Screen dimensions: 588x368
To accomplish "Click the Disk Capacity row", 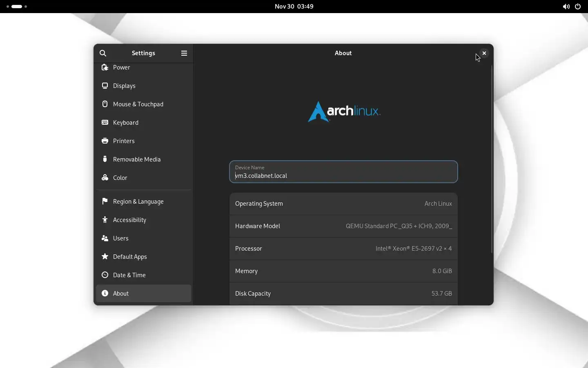I will tap(344, 294).
